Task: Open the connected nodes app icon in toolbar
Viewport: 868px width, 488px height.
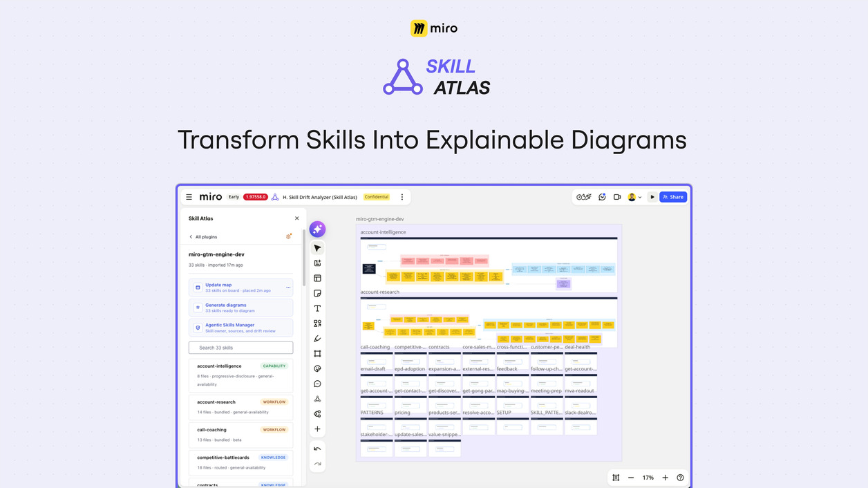Action: [317, 414]
